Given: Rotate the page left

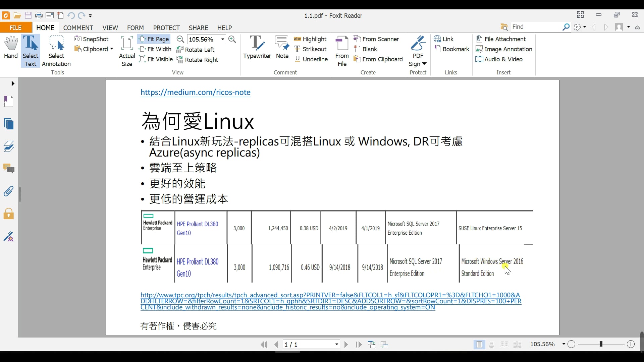Looking at the screenshot, I should [x=196, y=50].
